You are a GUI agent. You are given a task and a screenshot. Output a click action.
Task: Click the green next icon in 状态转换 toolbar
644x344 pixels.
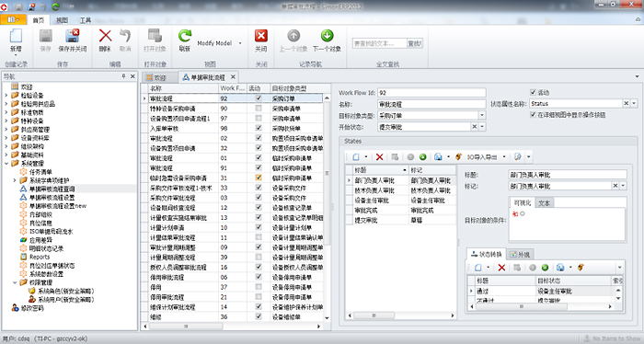pyautogui.click(x=545, y=268)
